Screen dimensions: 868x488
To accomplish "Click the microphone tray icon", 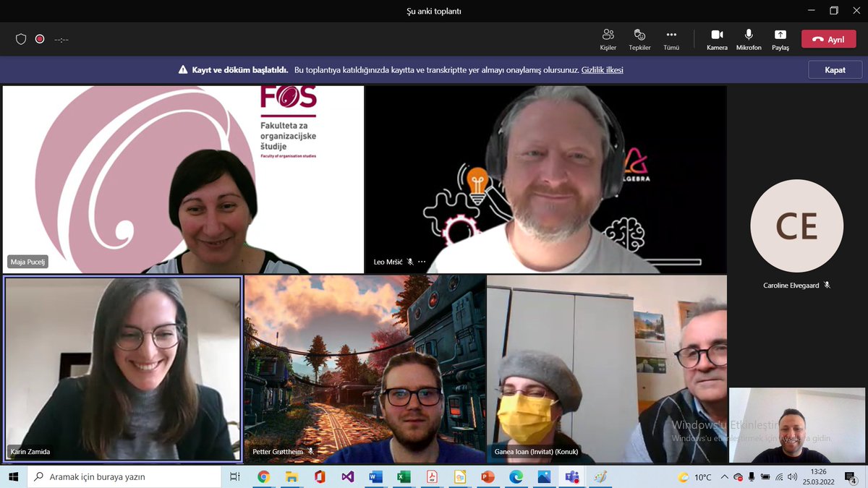I will pos(752,477).
